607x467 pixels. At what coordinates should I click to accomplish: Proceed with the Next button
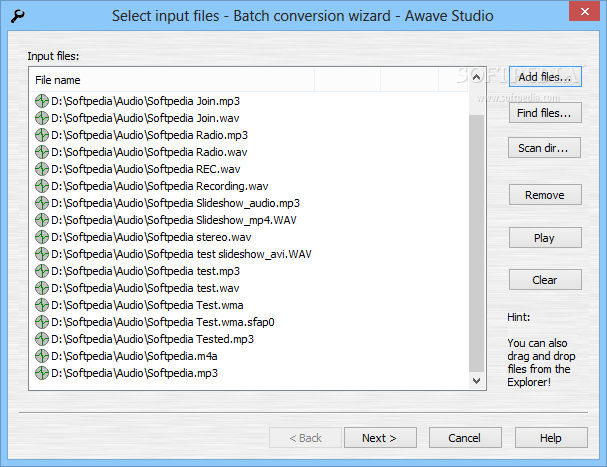click(x=380, y=438)
